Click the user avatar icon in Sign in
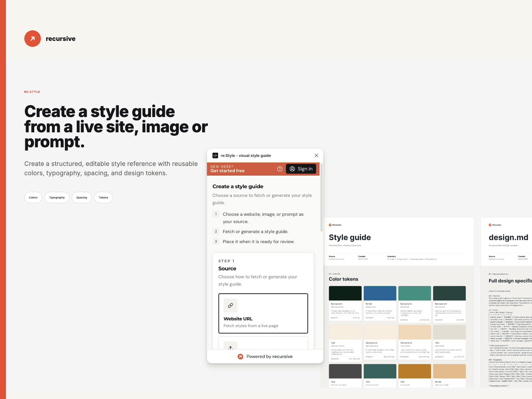 [292, 169]
